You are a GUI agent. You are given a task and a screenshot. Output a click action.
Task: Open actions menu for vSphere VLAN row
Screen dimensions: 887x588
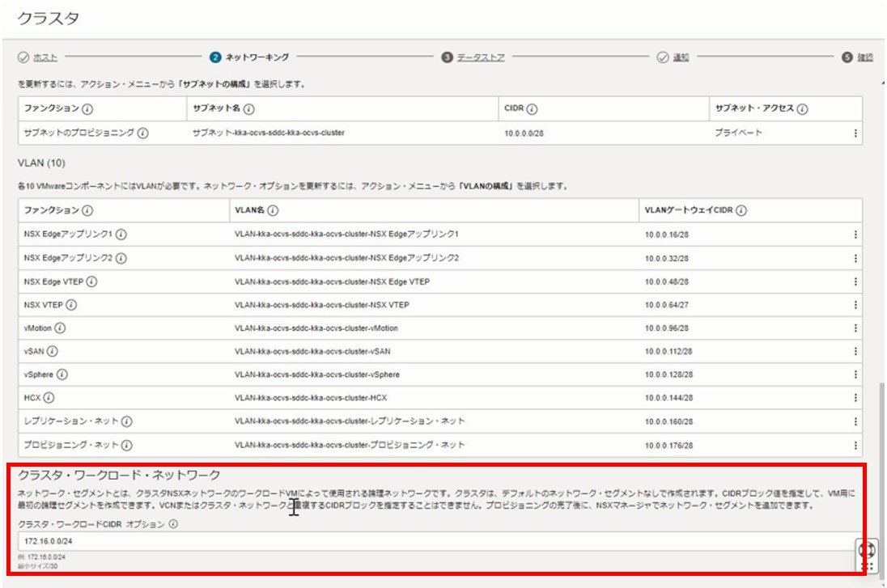coord(855,375)
